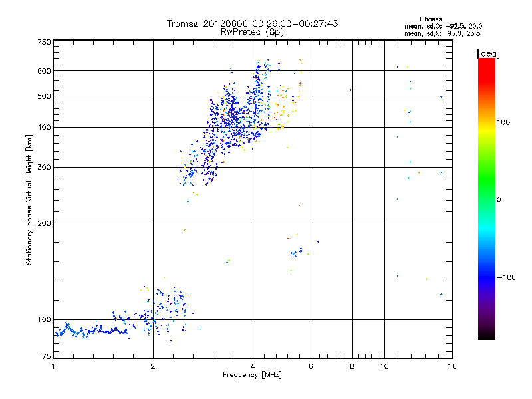Click the '0' colorbar tick label
Image resolution: width=532 pixels, height=399 pixels.
pos(499,200)
